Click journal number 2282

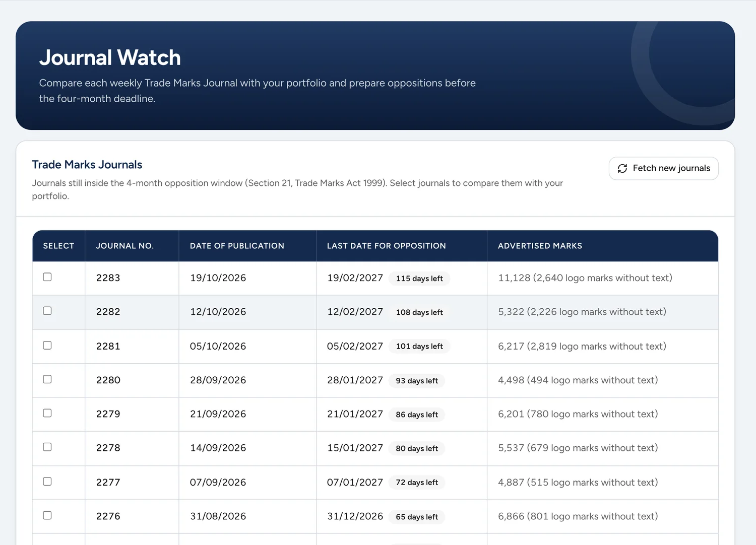pyautogui.click(x=108, y=312)
